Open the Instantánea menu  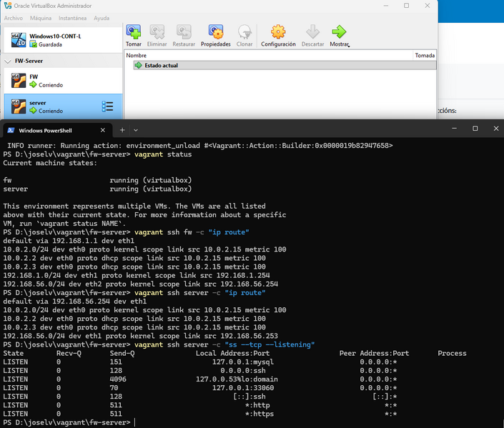[73, 19]
